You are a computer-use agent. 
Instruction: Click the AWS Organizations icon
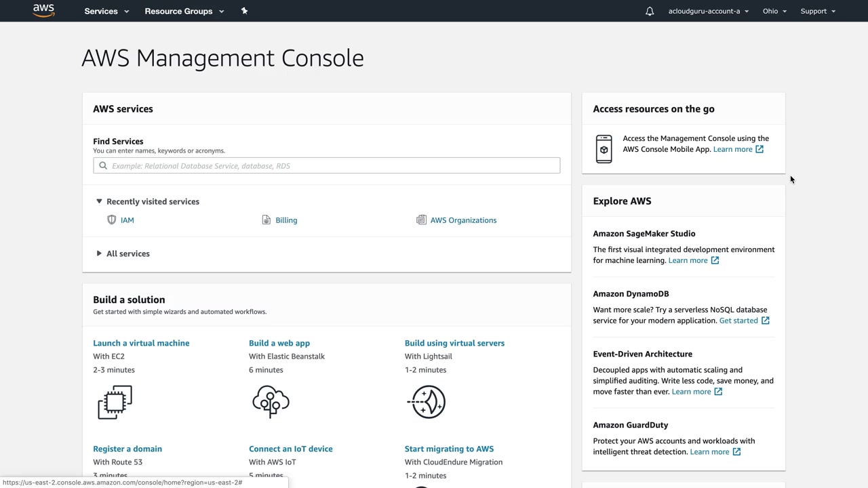[x=421, y=220]
